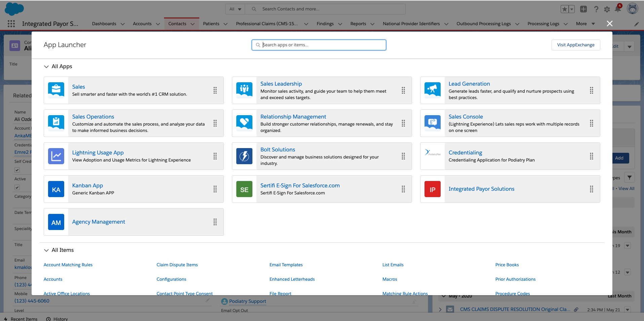
Task: Close the App Launcher with X
Action: coord(610,24)
